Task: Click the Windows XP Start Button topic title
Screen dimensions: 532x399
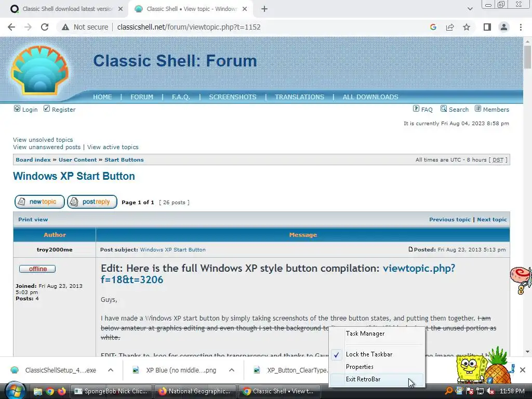Action: coord(74,176)
